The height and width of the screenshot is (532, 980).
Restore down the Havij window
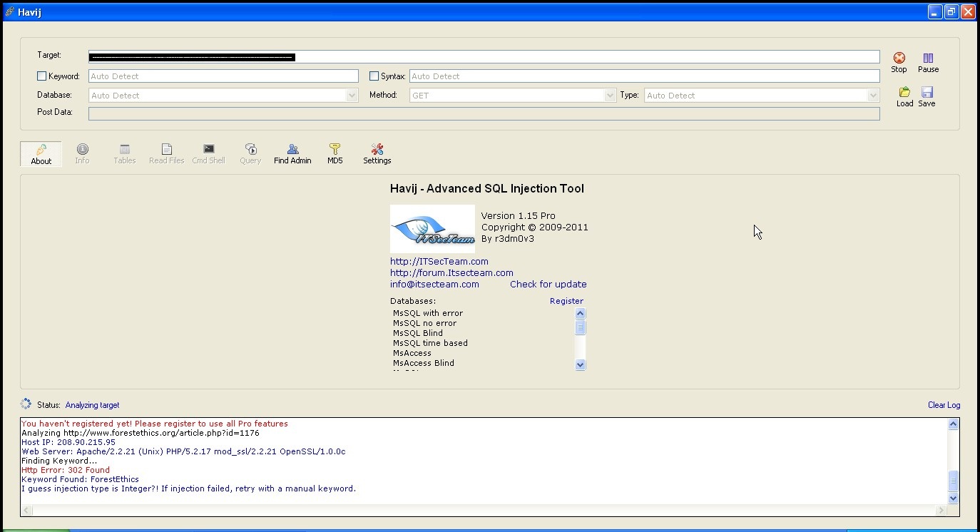[x=951, y=12]
